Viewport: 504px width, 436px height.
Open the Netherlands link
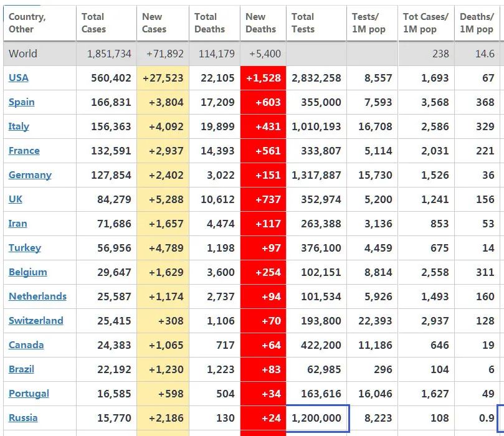(37, 296)
